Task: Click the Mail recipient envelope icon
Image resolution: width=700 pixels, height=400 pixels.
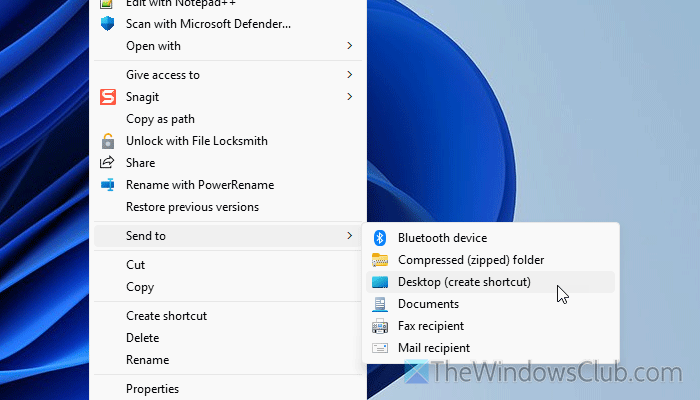Action: [x=380, y=348]
